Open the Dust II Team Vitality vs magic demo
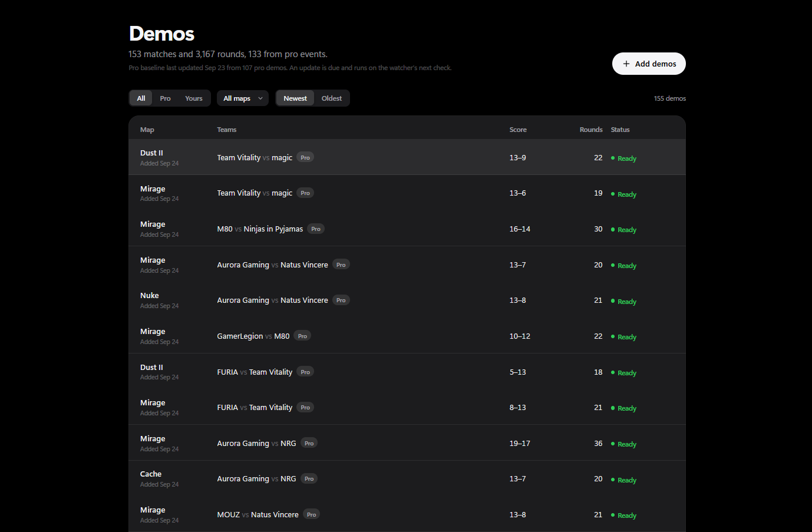This screenshot has height=532, width=812. 407,157
